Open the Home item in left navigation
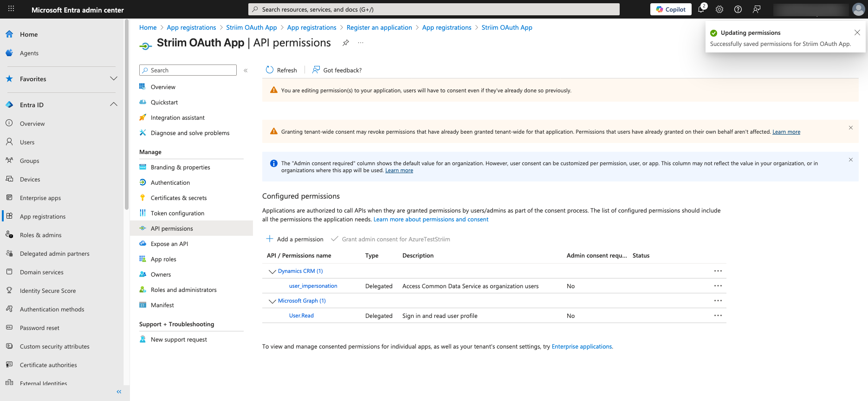Image resolution: width=868 pixels, height=401 pixels. tap(28, 34)
